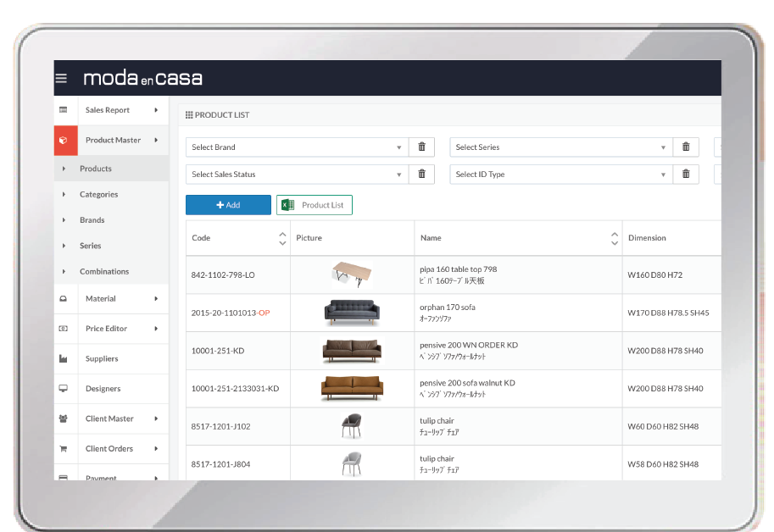Click the Designers monitor icon

64,389
